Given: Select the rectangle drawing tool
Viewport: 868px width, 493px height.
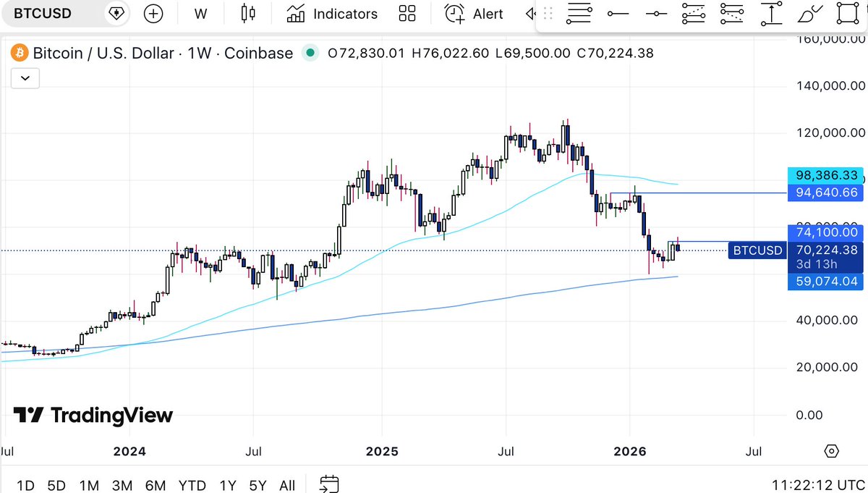Looking at the screenshot, I should [x=847, y=13].
